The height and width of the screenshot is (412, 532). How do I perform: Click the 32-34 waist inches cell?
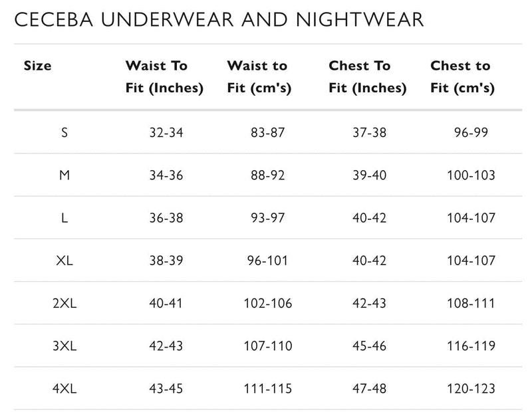click(166, 132)
